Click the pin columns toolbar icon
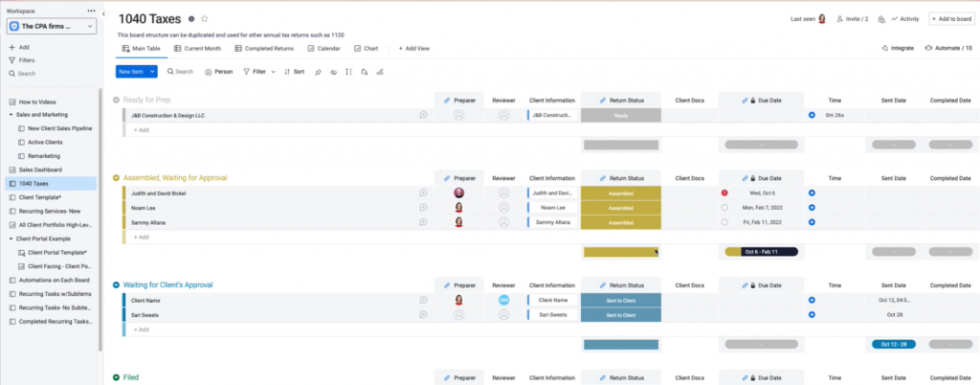The image size is (980, 385). click(x=318, y=72)
